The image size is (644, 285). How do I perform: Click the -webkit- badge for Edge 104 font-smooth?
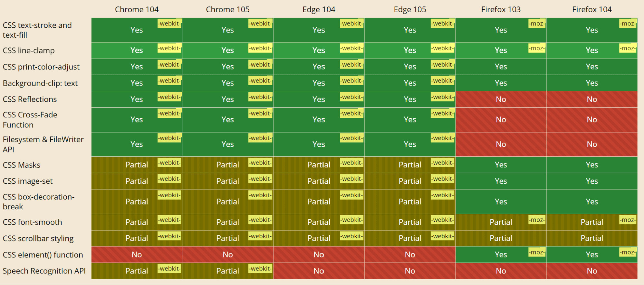click(352, 220)
